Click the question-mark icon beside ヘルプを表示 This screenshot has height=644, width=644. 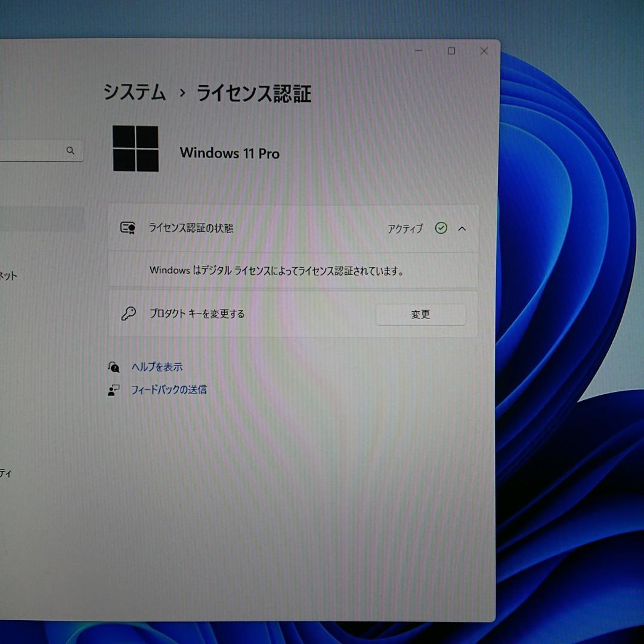pyautogui.click(x=114, y=367)
